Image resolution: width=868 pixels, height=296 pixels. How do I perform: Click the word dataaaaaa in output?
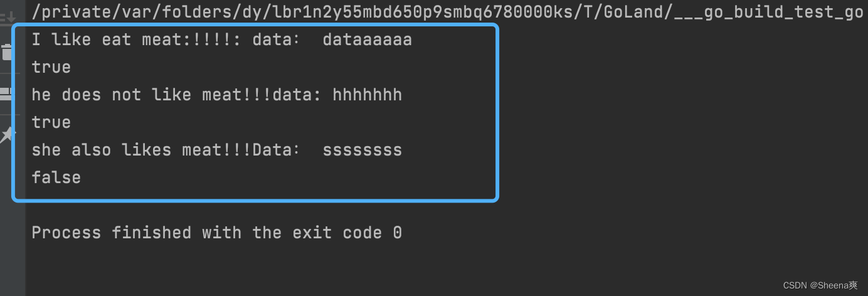tap(367, 40)
